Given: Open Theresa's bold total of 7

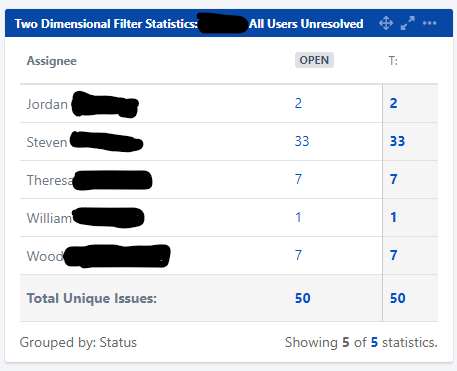Looking at the screenshot, I should pos(394,179).
